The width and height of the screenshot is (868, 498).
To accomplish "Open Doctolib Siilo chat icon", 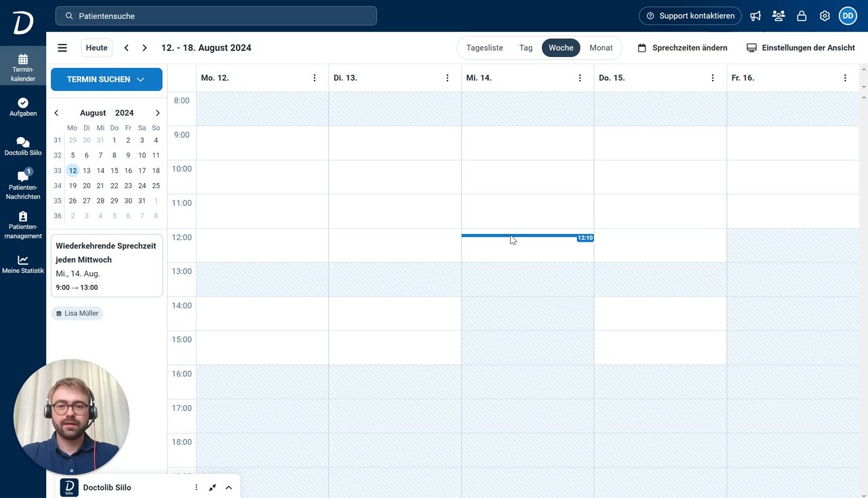I will click(x=23, y=146).
